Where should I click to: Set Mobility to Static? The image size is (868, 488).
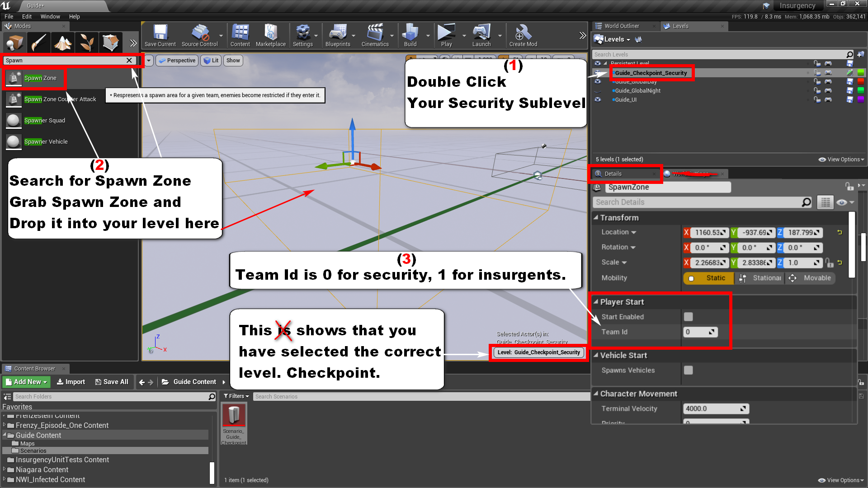tap(709, 278)
